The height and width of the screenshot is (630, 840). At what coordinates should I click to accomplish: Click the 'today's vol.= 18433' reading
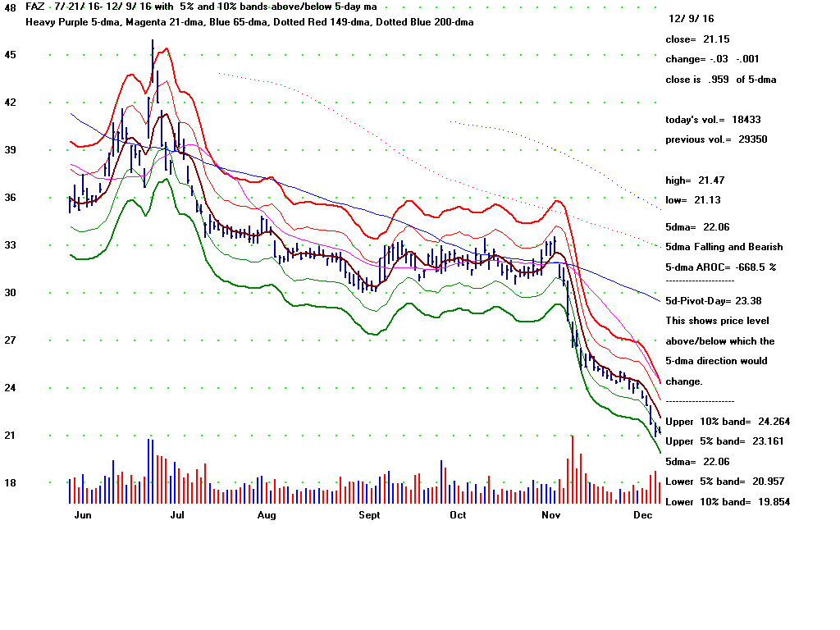[713, 120]
